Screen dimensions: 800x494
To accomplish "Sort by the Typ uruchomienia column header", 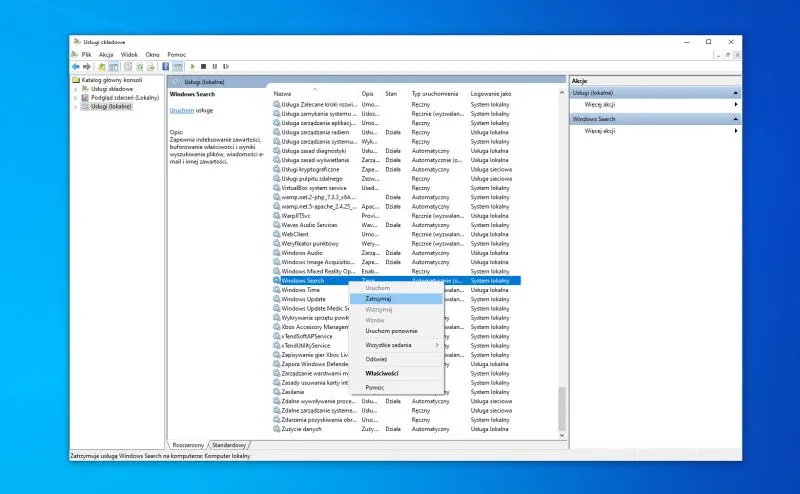I will pos(438,94).
